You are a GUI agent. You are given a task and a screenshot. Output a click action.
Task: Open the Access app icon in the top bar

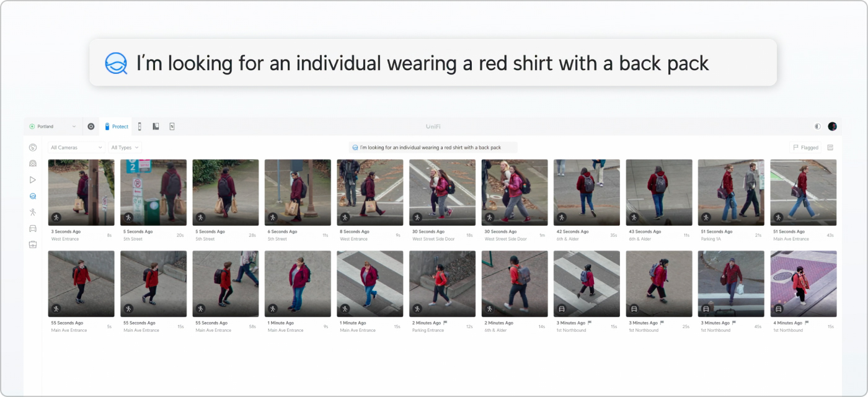point(139,127)
